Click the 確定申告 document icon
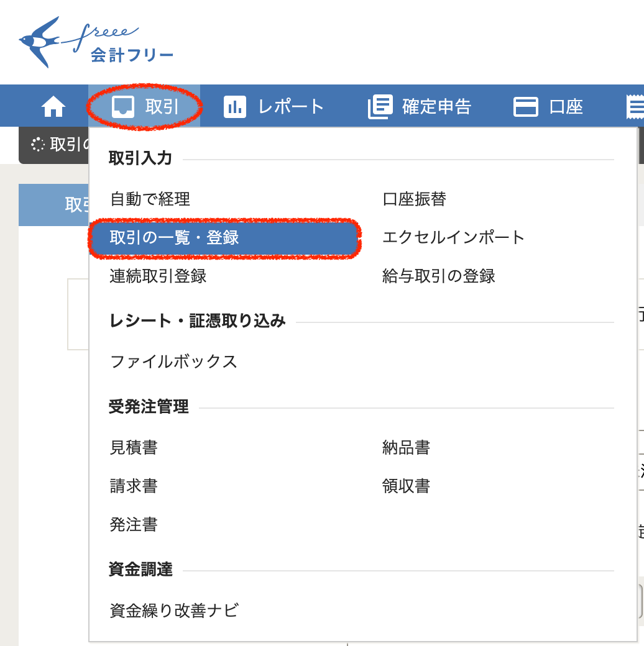Screen dimensions: 644x646 coord(380,107)
